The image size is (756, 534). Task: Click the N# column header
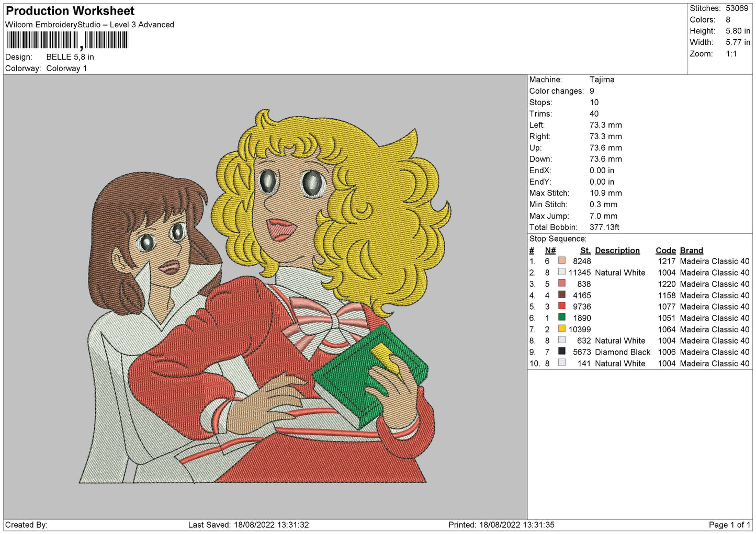tap(550, 251)
